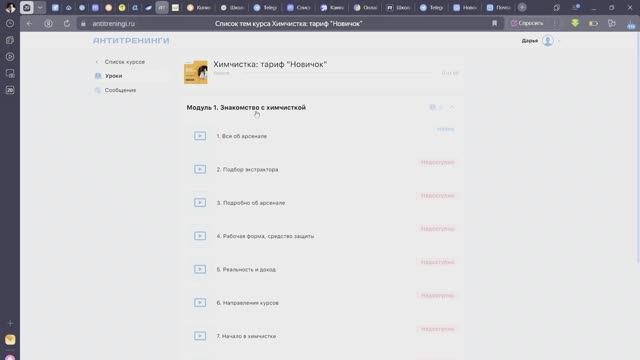640x360 pixels.
Task: Click the video play icon in the browser sidebar
Action: click(x=10, y=57)
